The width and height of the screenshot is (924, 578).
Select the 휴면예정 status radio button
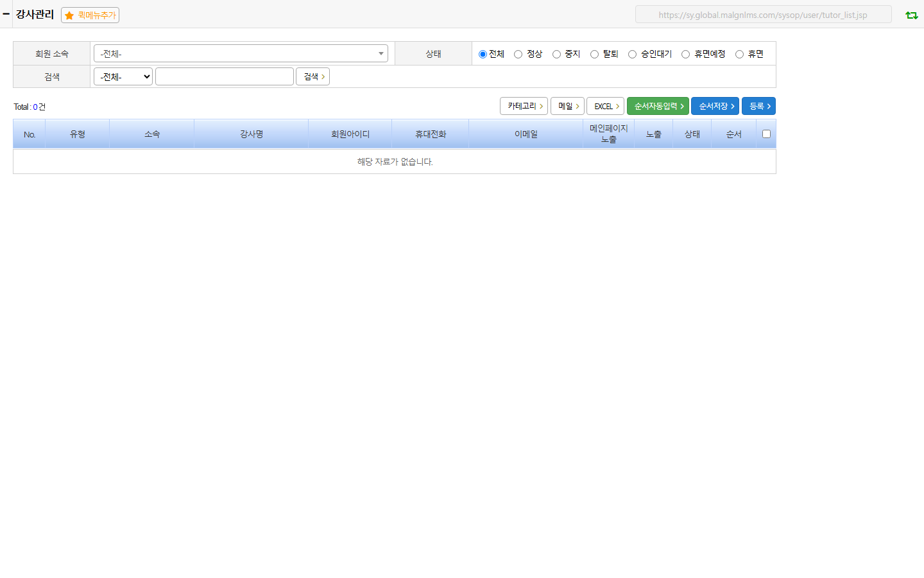(x=685, y=54)
